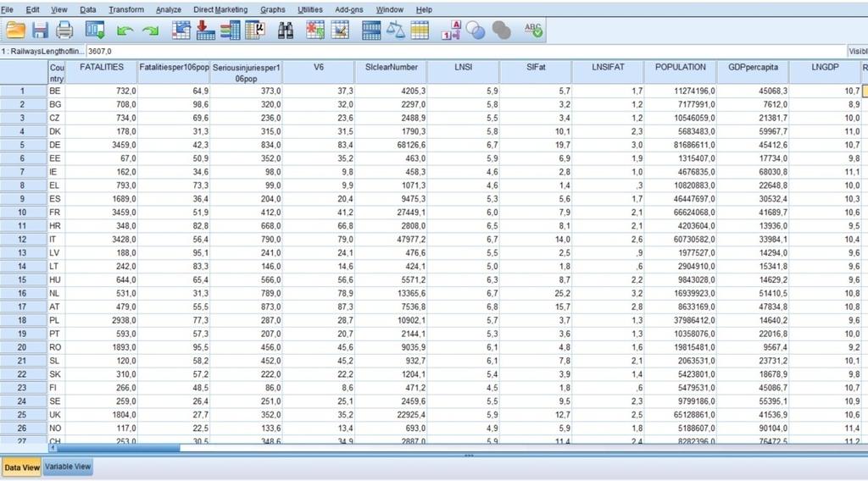Switch to the Variable View tab

[x=68, y=467]
